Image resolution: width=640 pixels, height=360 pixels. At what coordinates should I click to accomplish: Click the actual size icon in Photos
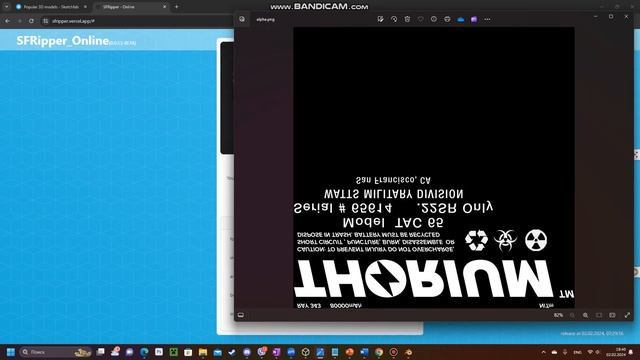pyautogui.click(x=612, y=315)
